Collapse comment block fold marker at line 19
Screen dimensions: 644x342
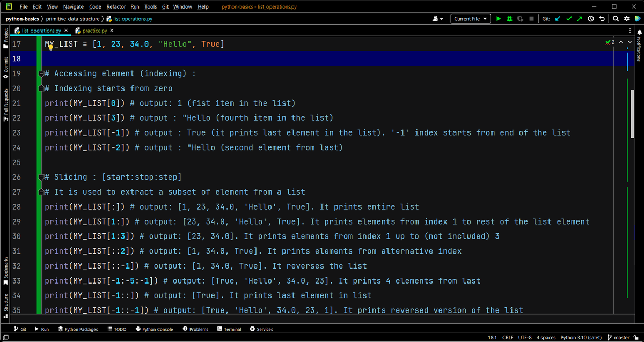point(41,73)
